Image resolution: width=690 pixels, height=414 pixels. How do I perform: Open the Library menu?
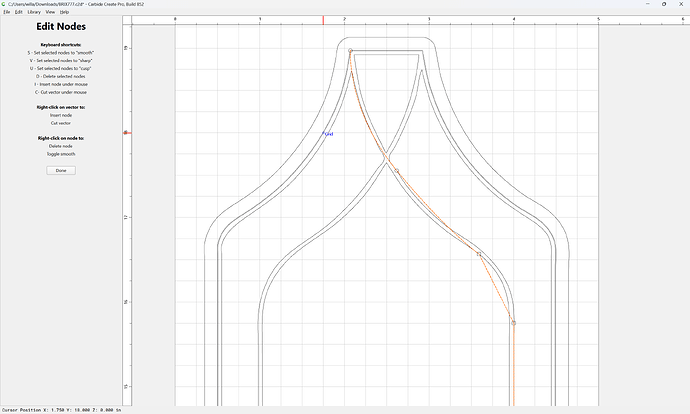(x=34, y=12)
